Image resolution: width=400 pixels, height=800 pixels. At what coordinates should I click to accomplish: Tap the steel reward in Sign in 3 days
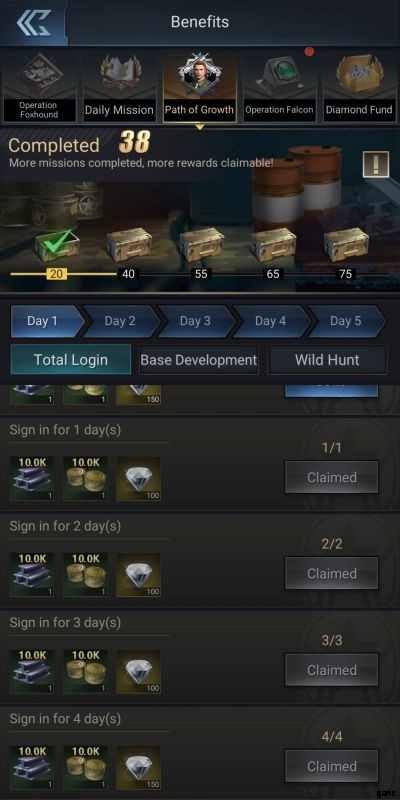[x=32, y=671]
